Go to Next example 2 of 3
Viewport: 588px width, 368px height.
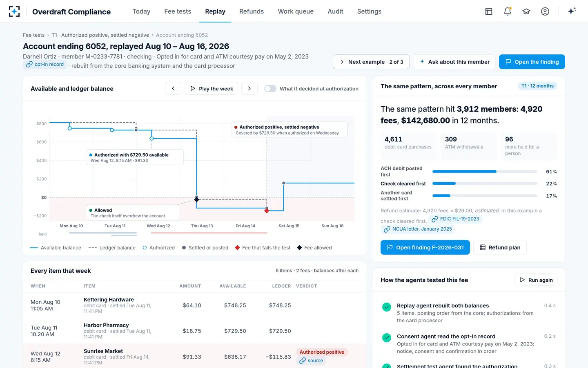(x=372, y=62)
